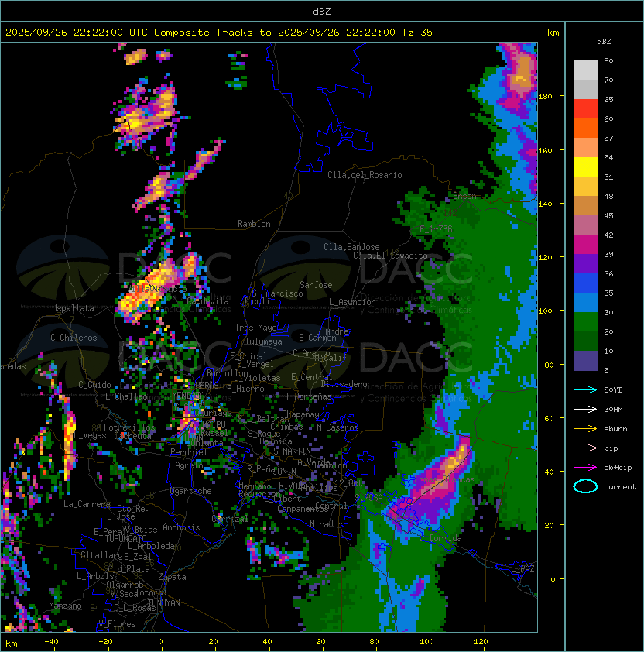
Task: Click the 'dBZ' title in the top bar
Action: click(322, 12)
